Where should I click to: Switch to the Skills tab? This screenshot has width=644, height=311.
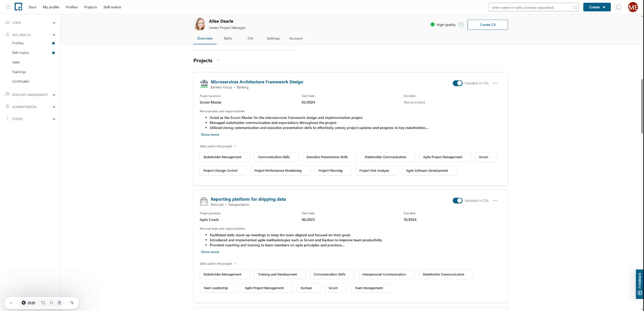pyautogui.click(x=227, y=39)
